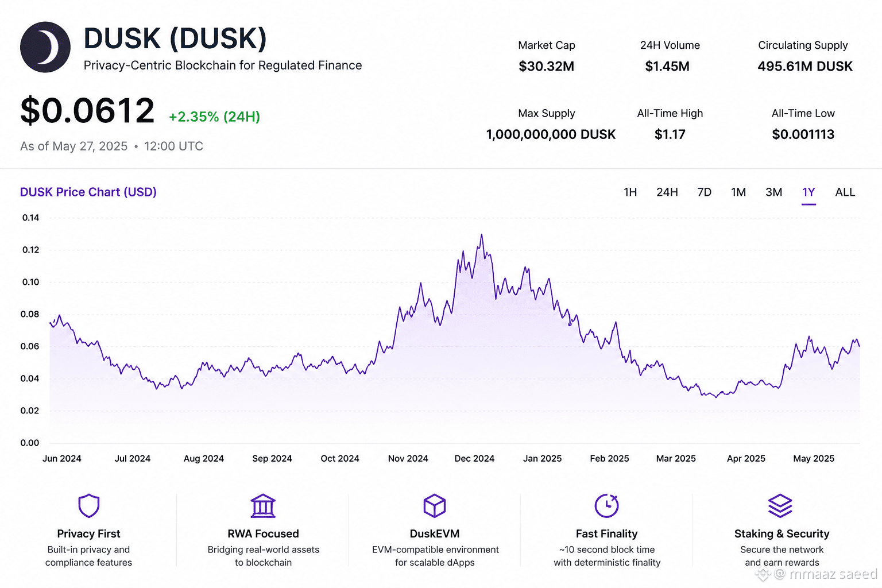Click the Jan 2025 x-axis label
This screenshot has width=882, height=588.
tap(543, 459)
